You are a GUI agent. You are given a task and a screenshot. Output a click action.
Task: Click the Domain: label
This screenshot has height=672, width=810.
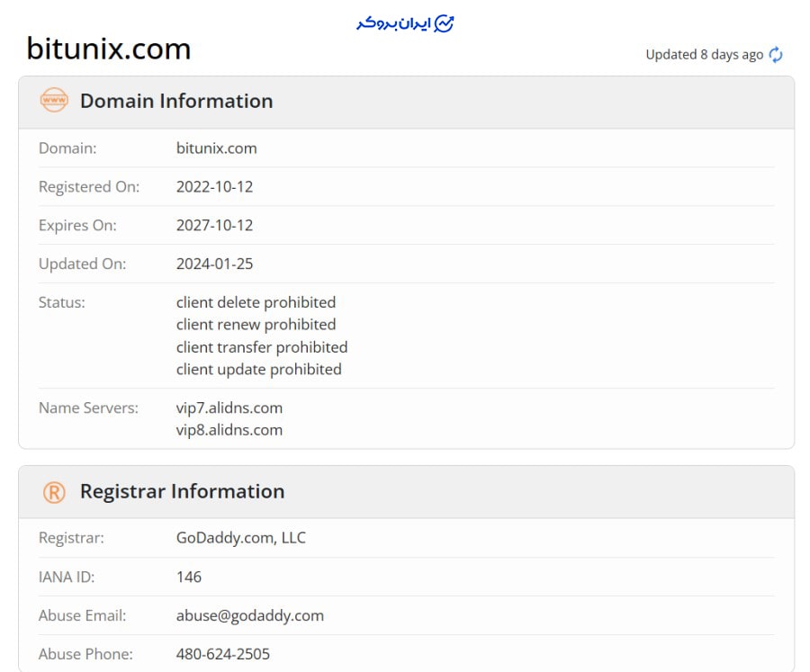click(67, 148)
